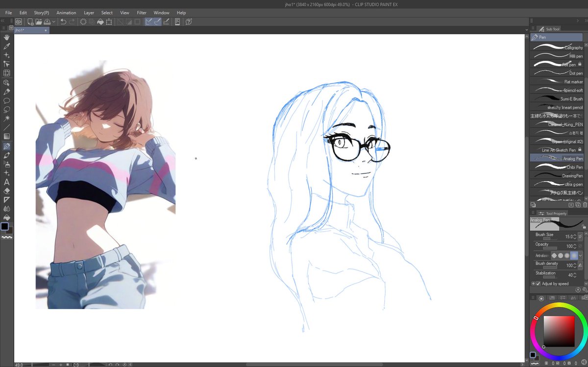
Task: Choose the Flat marker sub tool
Action: point(557,82)
